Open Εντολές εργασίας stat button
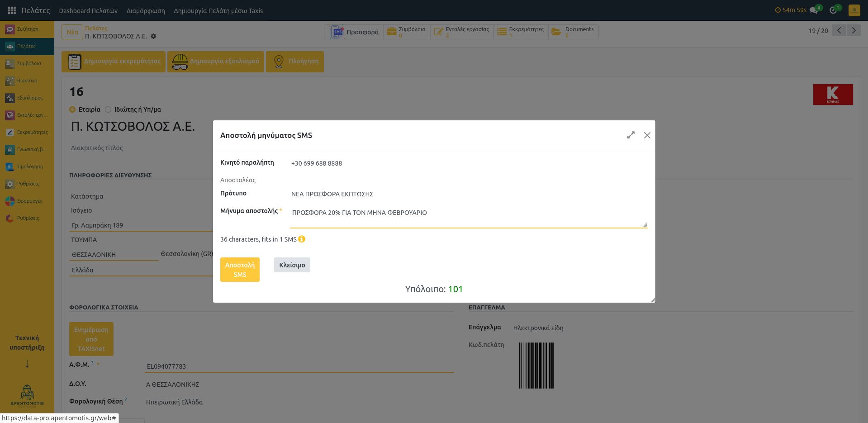This screenshot has height=423, width=868. 462,32
